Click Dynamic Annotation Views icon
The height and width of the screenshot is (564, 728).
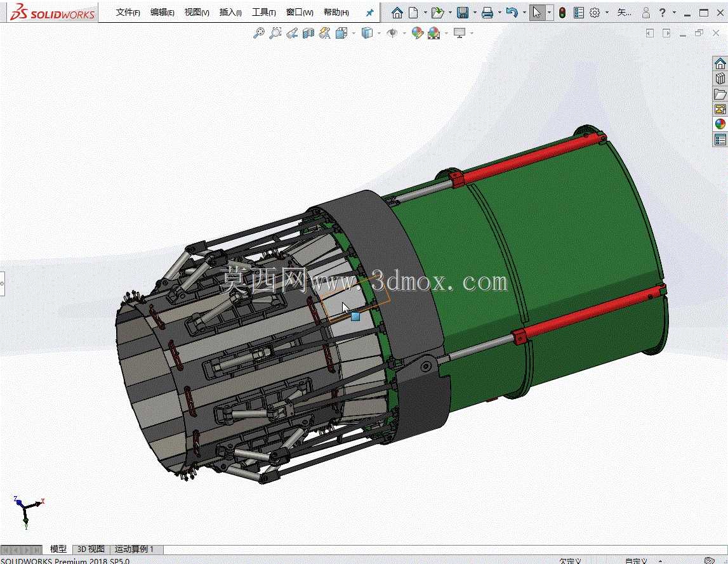click(325, 33)
